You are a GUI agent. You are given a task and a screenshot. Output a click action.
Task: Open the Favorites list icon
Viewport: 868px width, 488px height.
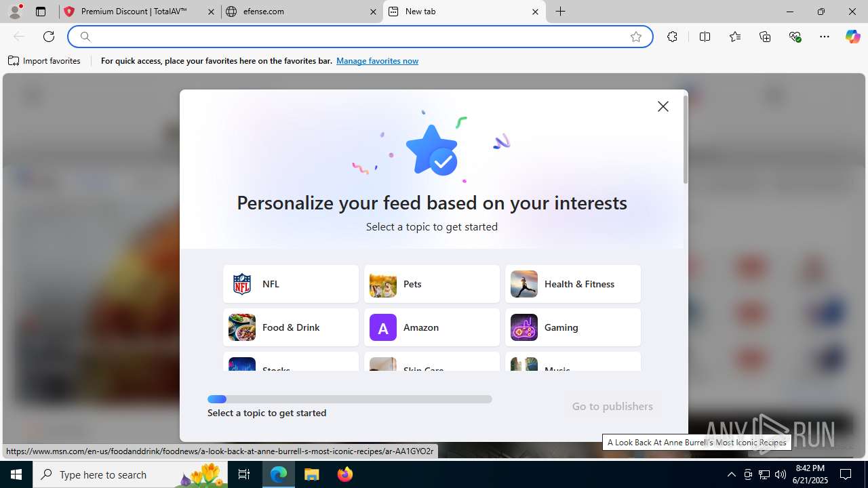[x=735, y=37]
